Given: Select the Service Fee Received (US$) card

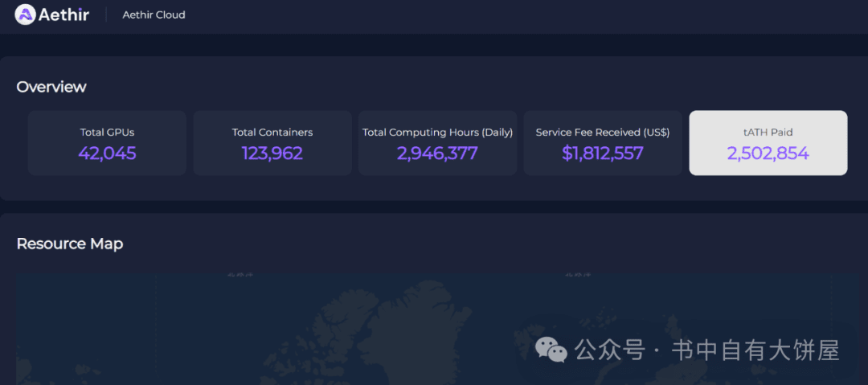Looking at the screenshot, I should click(603, 143).
